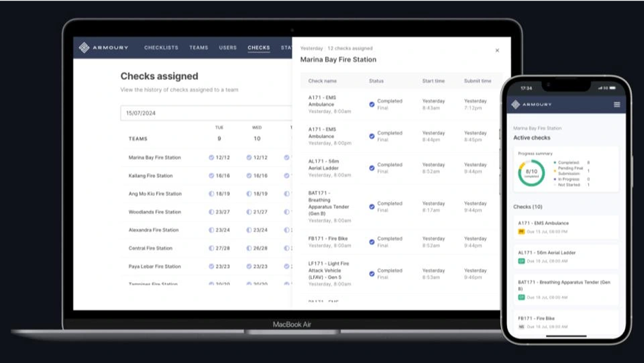Tap the Checks (10) heading on phone

528,207
